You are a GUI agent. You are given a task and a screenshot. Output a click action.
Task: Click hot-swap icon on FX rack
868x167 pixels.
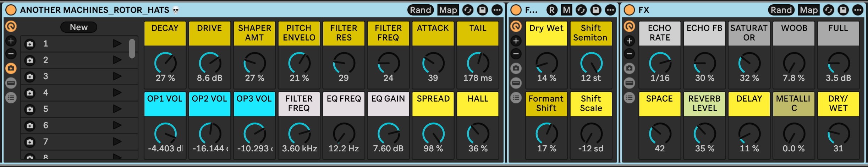click(829, 10)
